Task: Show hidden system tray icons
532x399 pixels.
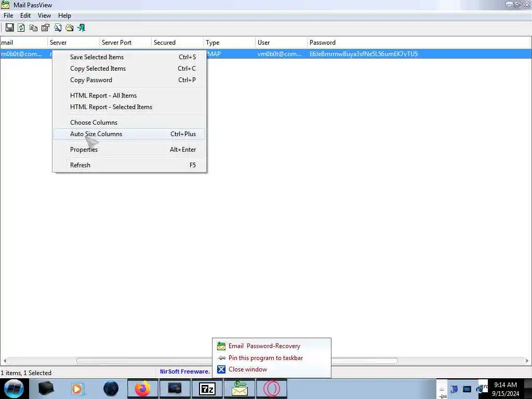Action: pos(442,389)
